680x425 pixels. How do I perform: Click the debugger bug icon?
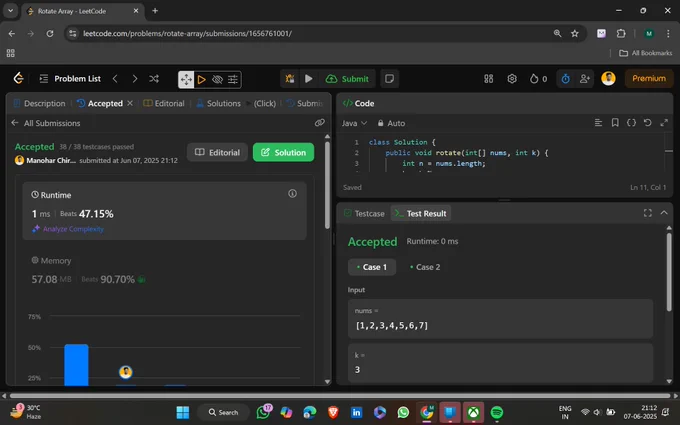tap(290, 78)
